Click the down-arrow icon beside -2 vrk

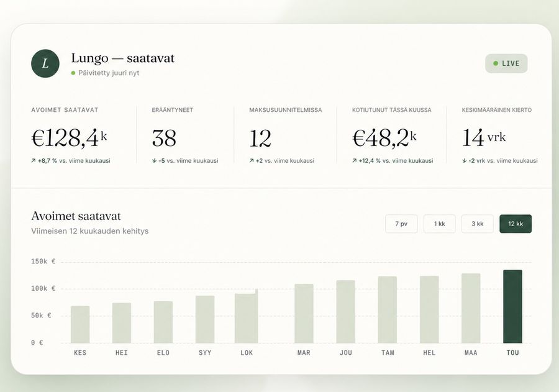(464, 161)
